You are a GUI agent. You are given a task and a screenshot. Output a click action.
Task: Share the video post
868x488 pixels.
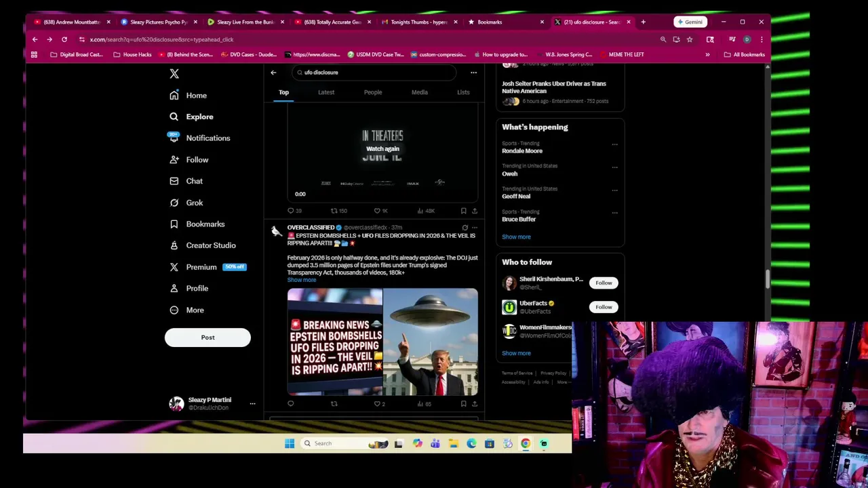474,211
